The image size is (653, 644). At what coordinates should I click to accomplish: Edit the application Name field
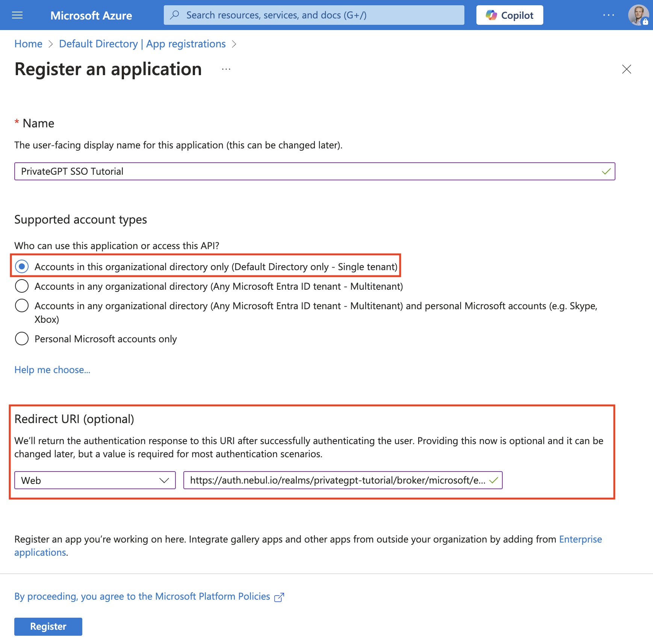(314, 171)
